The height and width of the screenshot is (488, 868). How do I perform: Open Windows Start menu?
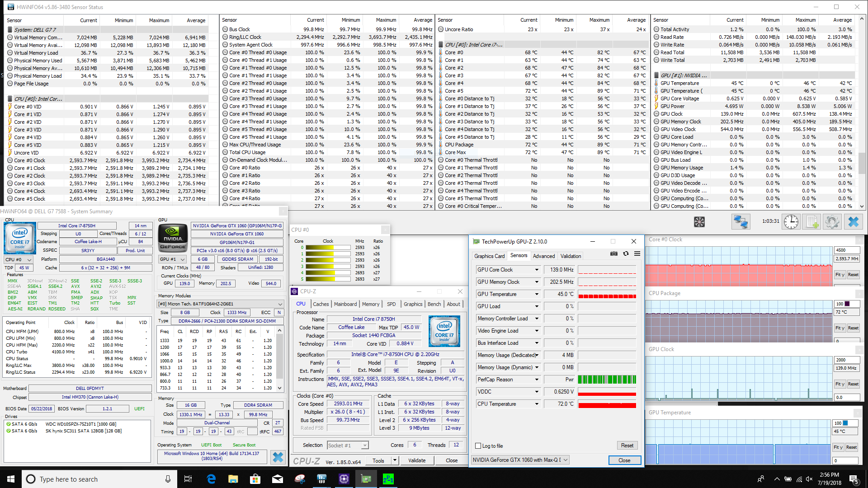11,479
